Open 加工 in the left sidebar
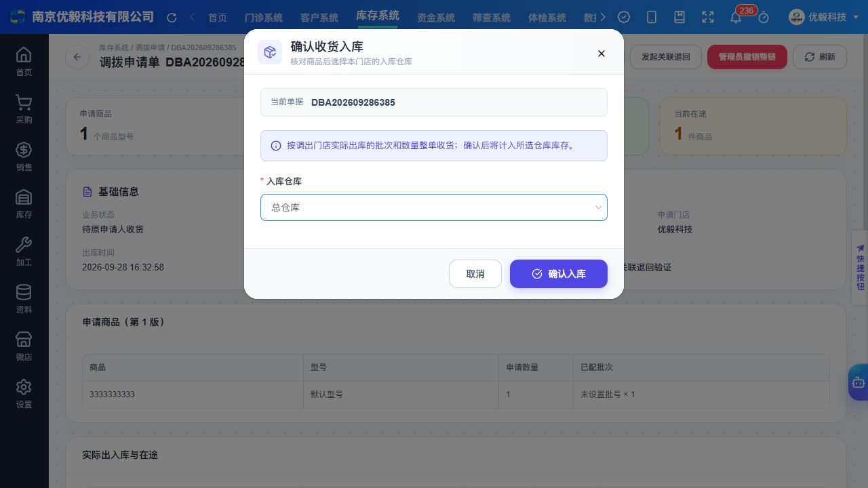 (x=24, y=251)
